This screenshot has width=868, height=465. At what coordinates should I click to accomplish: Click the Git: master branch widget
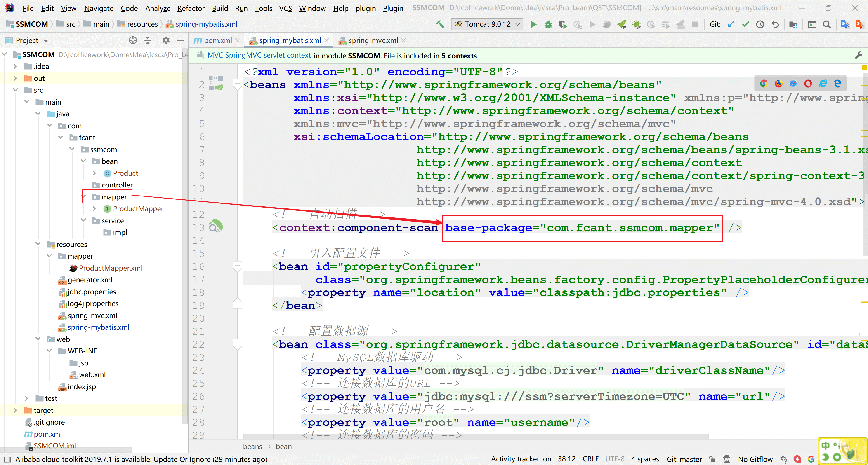click(684, 459)
